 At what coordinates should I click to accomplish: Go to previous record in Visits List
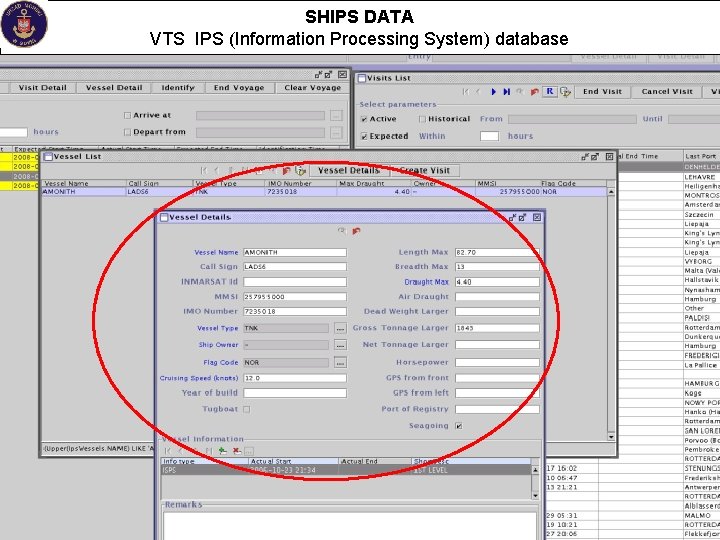(478, 92)
